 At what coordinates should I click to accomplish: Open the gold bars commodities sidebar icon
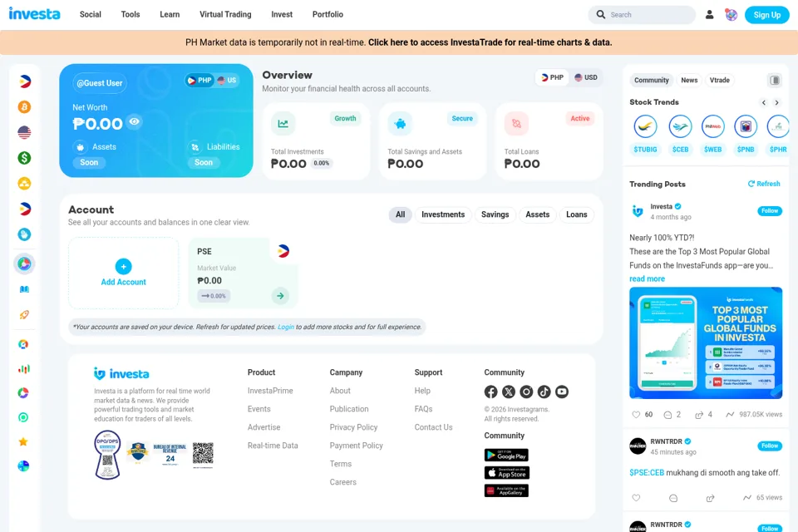click(24, 183)
